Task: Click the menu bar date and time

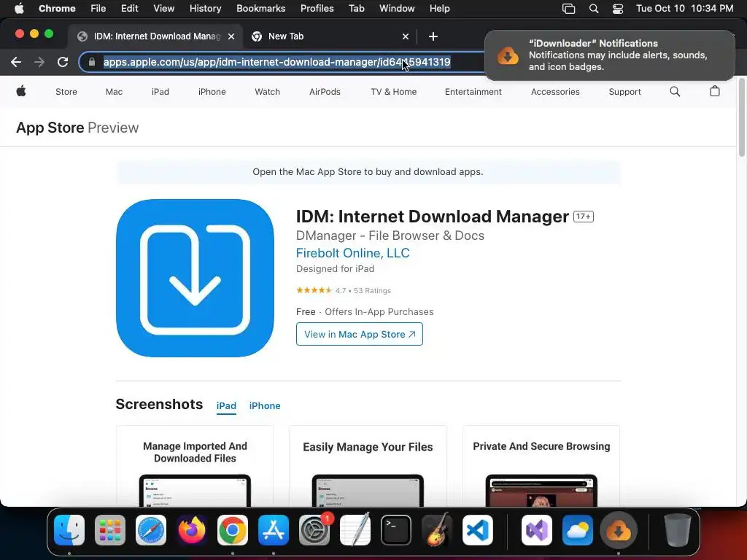Action: click(x=684, y=9)
